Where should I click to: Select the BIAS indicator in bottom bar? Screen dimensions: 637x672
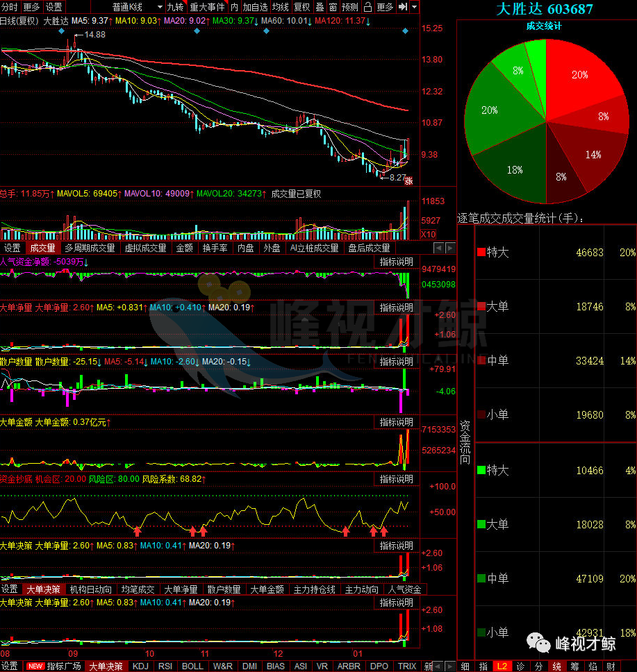tap(275, 666)
